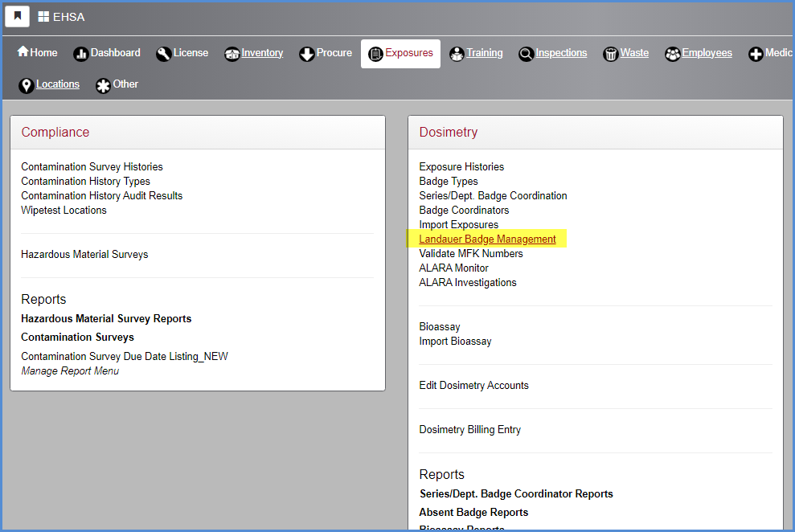Open Contamination History Types
This screenshot has width=795, height=532.
(x=85, y=181)
